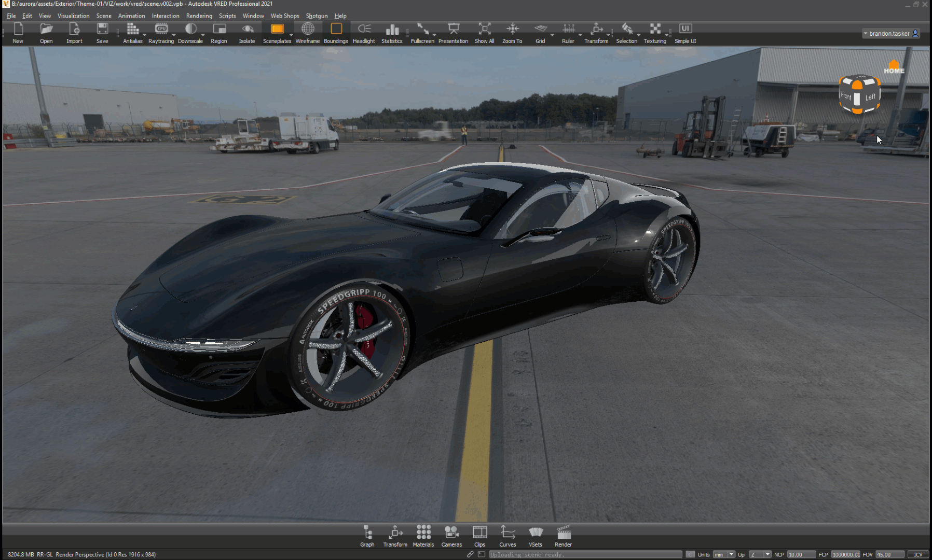Open the Cameras module
932x560 pixels.
[x=451, y=536]
